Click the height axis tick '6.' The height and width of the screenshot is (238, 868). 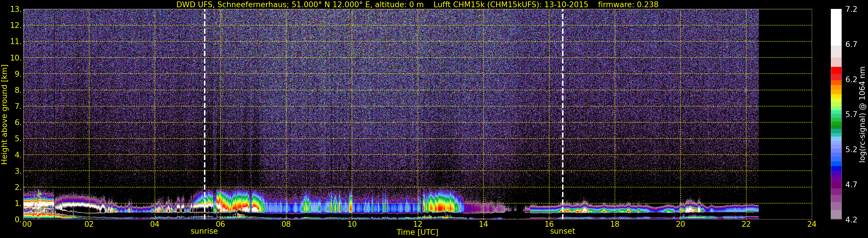click(x=18, y=123)
